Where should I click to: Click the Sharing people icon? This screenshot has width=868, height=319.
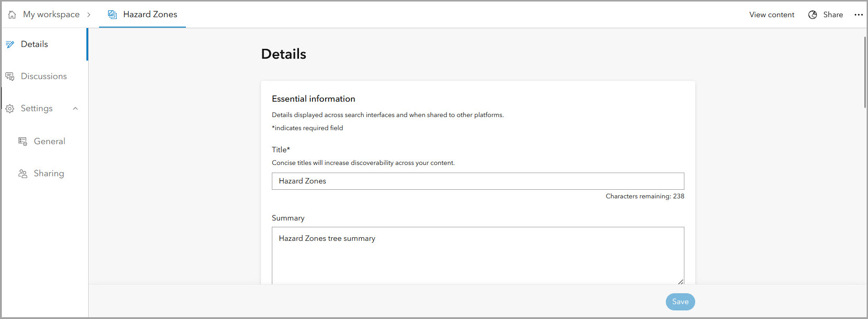[23, 174]
